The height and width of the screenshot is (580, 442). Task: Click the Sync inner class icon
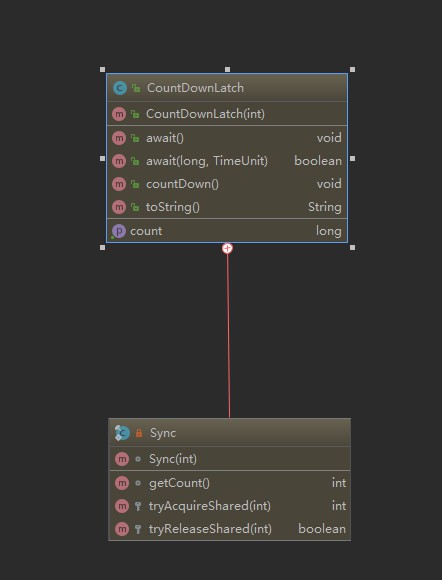pos(122,433)
